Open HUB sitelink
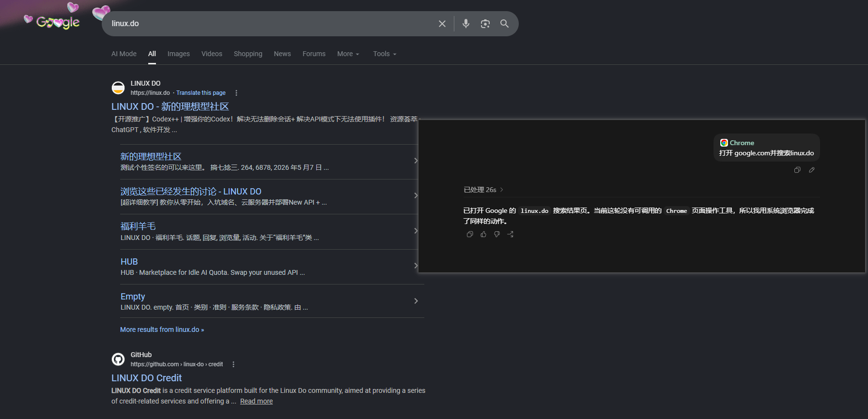 tap(129, 262)
